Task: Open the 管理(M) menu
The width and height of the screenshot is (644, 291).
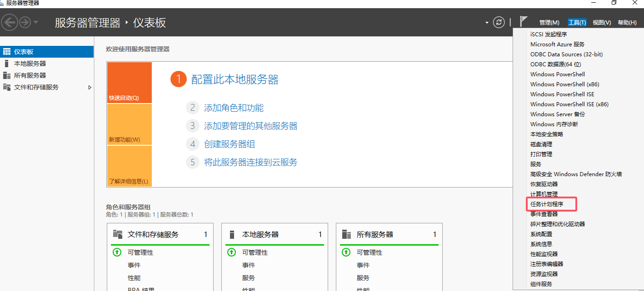Action: 549,23
